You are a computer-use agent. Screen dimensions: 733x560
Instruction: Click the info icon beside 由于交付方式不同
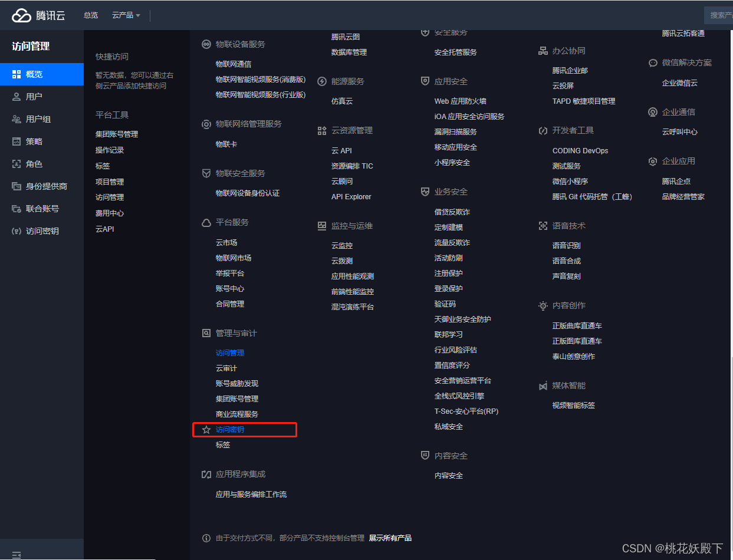tap(206, 538)
